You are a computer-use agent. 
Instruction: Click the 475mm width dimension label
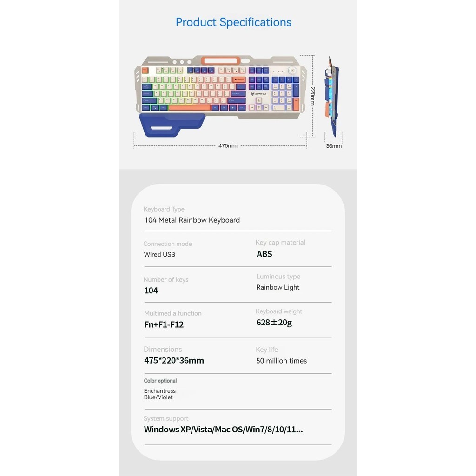[x=228, y=146]
